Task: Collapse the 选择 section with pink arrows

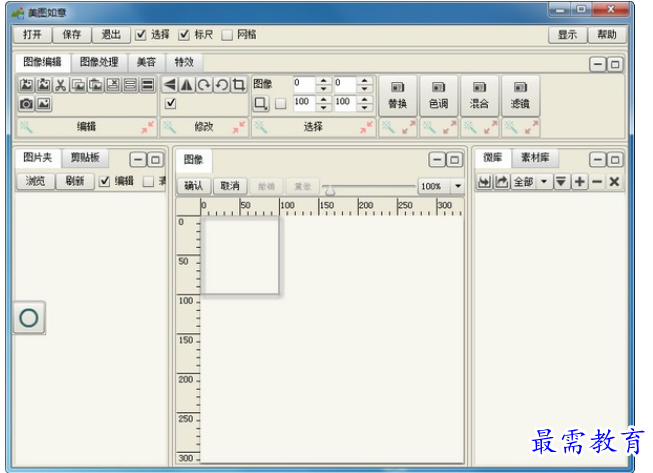Action: [366, 127]
